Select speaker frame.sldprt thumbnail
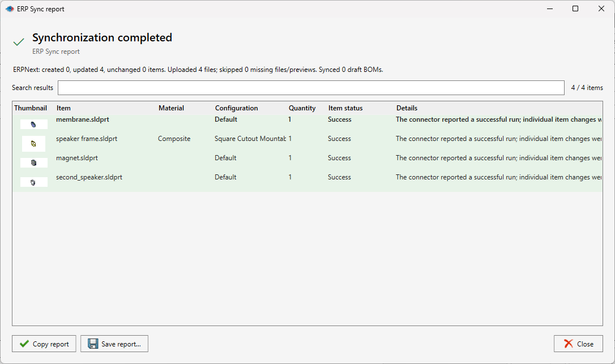The height and width of the screenshot is (364, 615). click(34, 144)
